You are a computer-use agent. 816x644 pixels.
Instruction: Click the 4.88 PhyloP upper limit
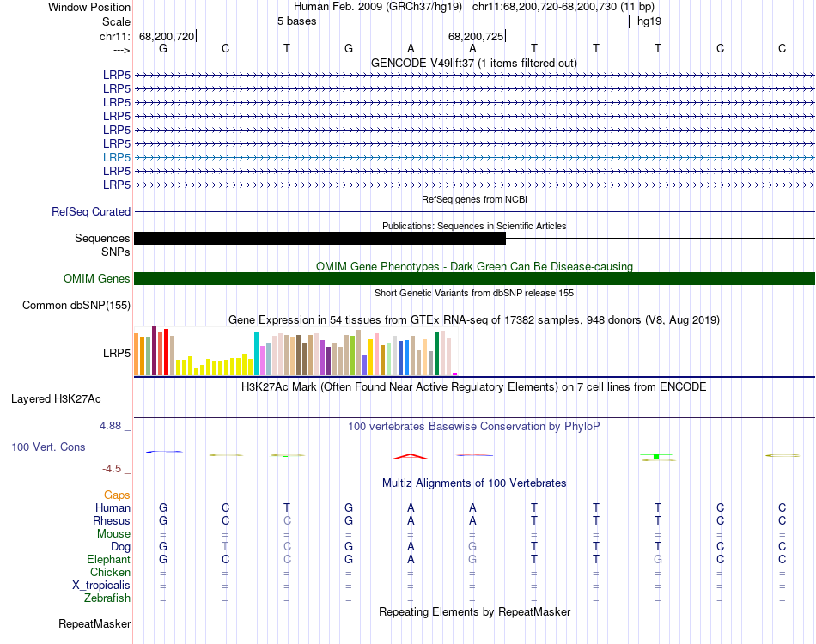coord(110,426)
